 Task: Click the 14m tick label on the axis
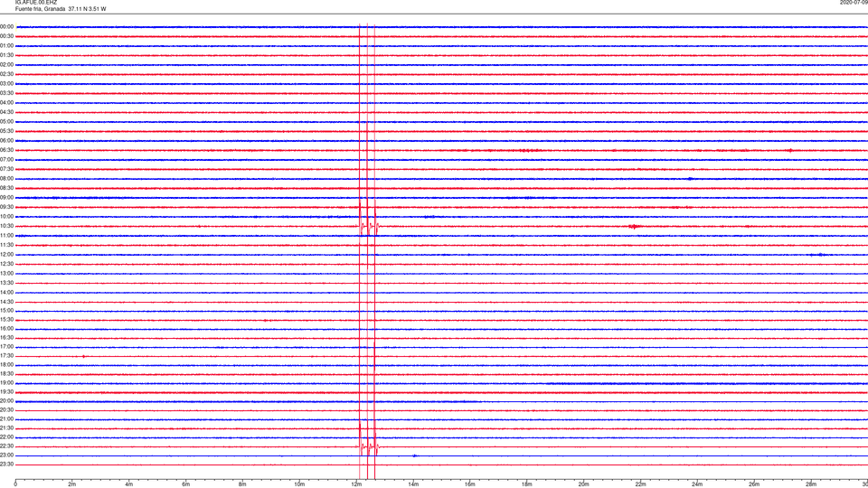click(x=413, y=484)
